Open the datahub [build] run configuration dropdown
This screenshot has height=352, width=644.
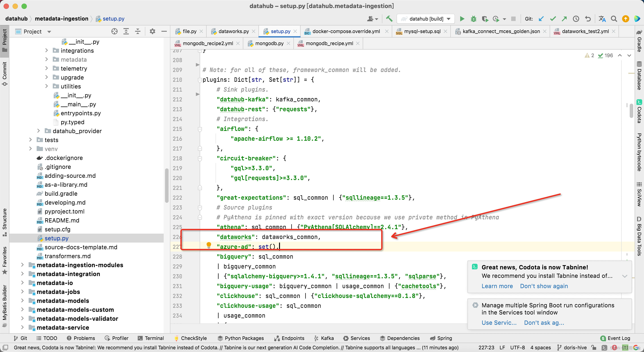pyautogui.click(x=426, y=19)
